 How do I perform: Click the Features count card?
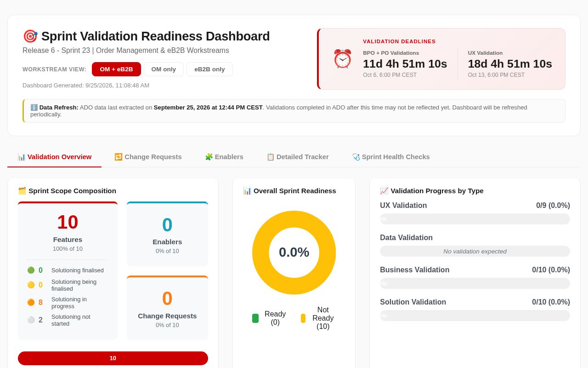click(x=68, y=271)
